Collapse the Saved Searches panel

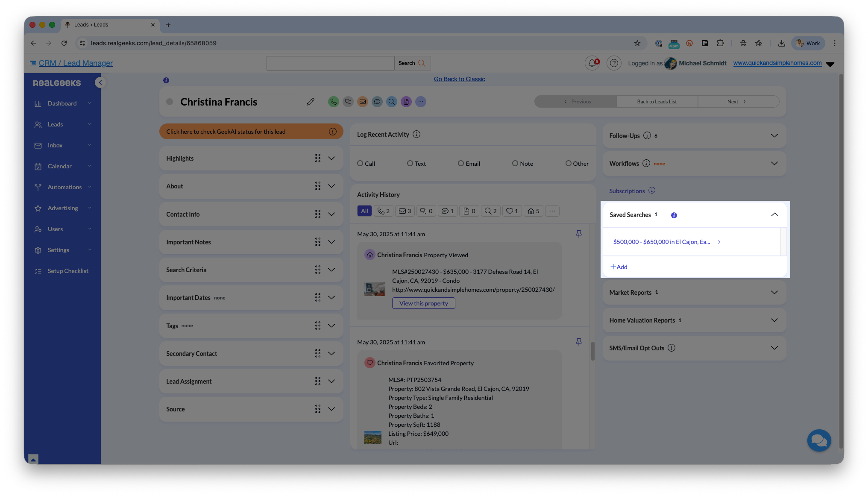[774, 214]
